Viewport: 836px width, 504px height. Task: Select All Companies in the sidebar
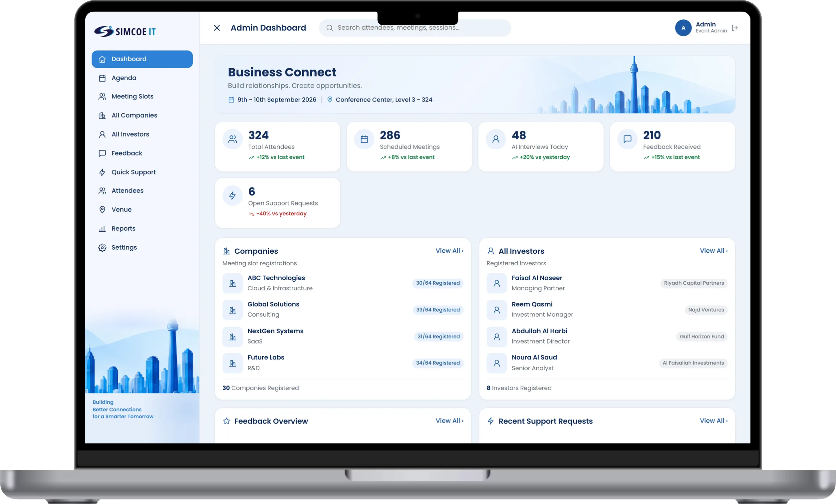tap(142, 116)
